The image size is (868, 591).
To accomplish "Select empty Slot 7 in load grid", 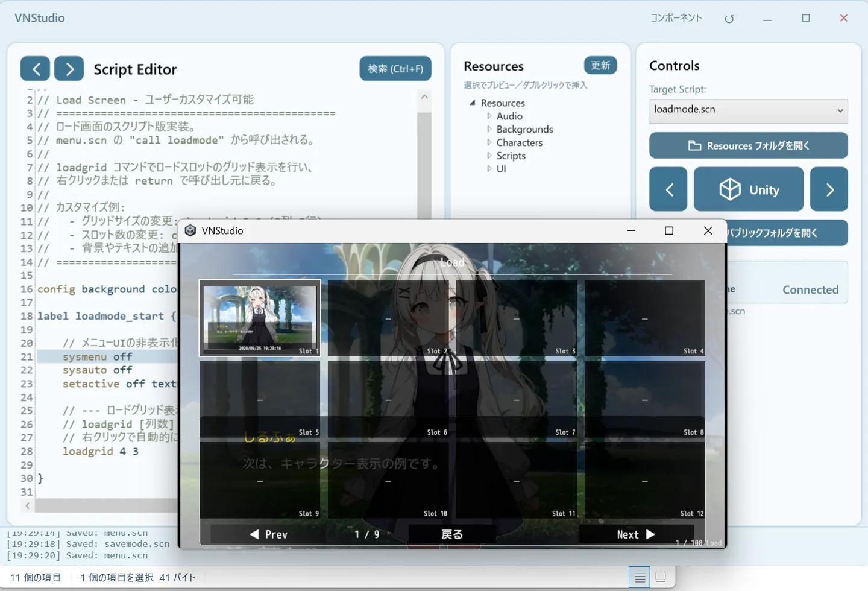I will (517, 399).
